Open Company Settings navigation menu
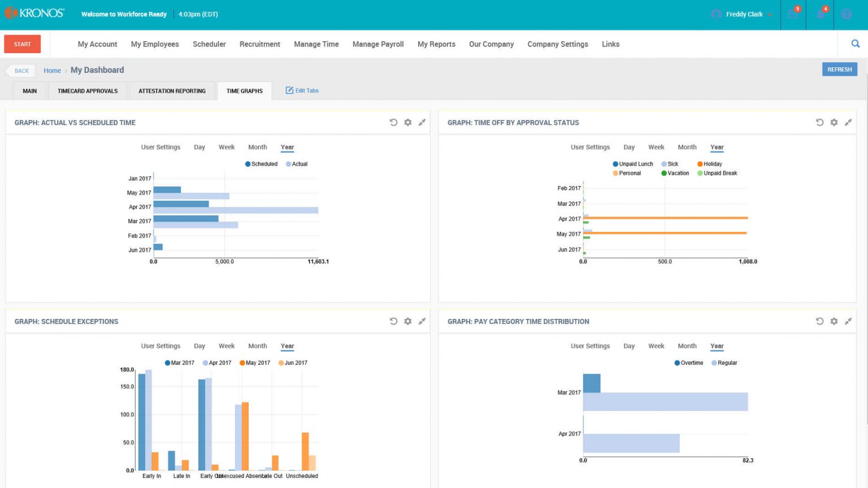Screen dimensions: 868x488 pos(557,44)
